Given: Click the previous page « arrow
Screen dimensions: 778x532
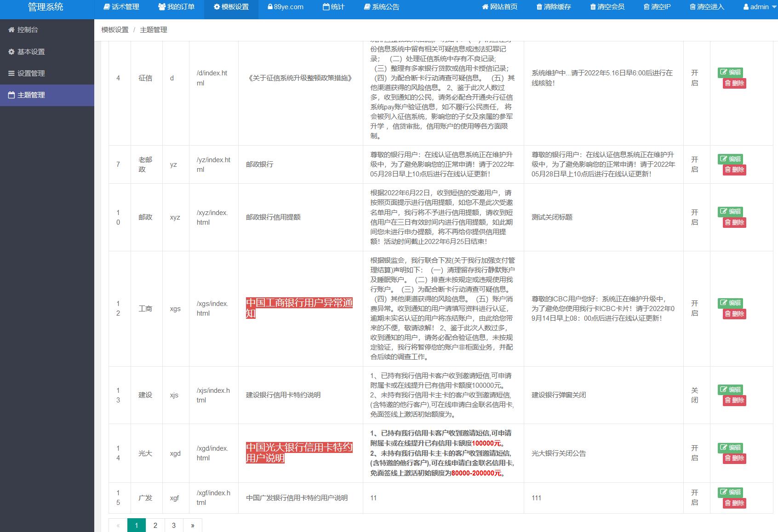Looking at the screenshot, I should [118, 526].
